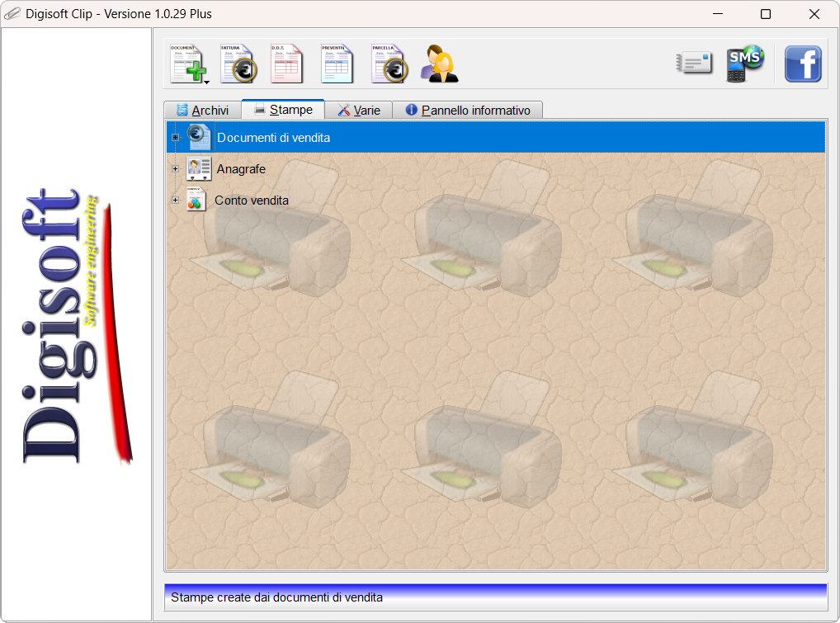Open the D.D.T. document toolbar icon

286,64
